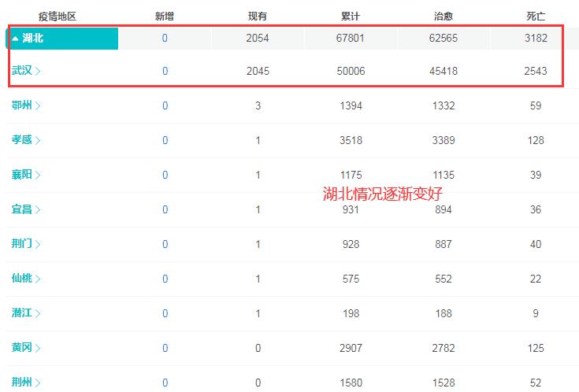Click the chevron icon next to 鄂州
The width and height of the screenshot is (579, 392).
point(39,106)
